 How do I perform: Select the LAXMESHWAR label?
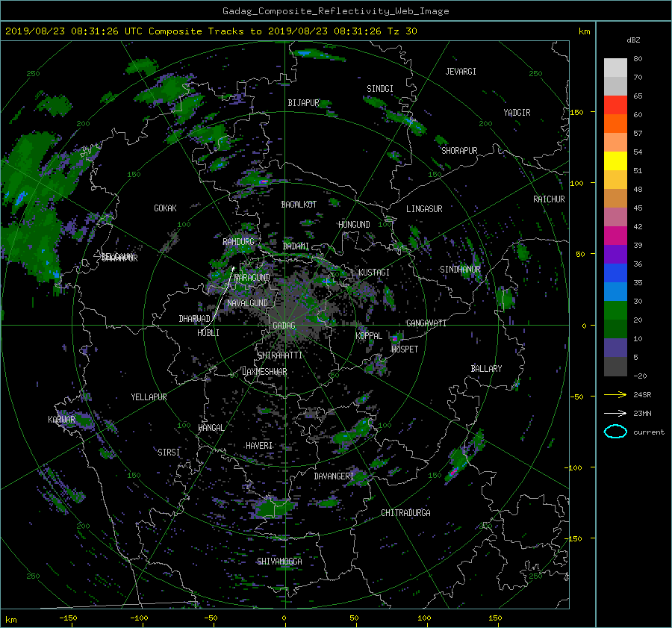point(264,372)
